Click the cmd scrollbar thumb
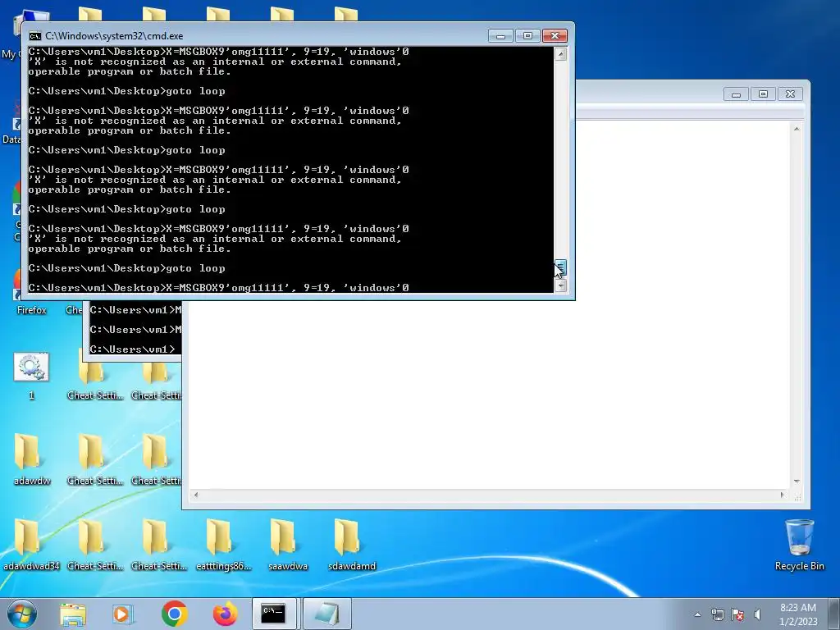Image resolution: width=840 pixels, height=630 pixels. coord(560,267)
